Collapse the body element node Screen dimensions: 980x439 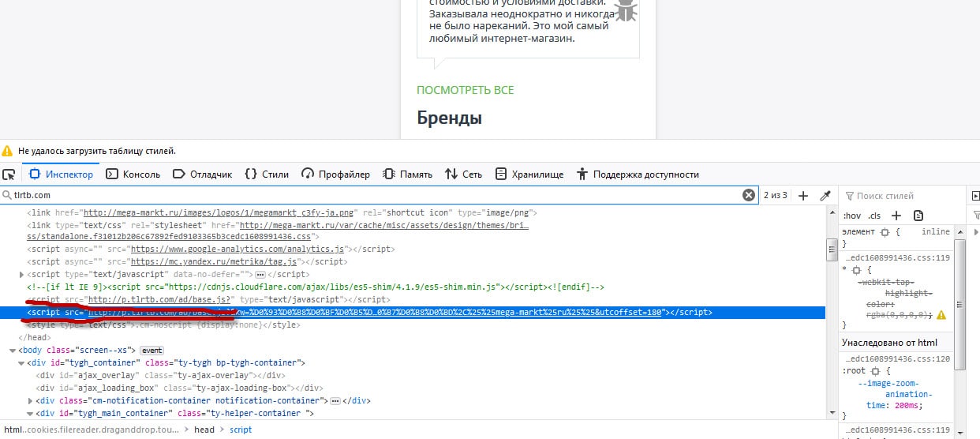(x=12, y=350)
